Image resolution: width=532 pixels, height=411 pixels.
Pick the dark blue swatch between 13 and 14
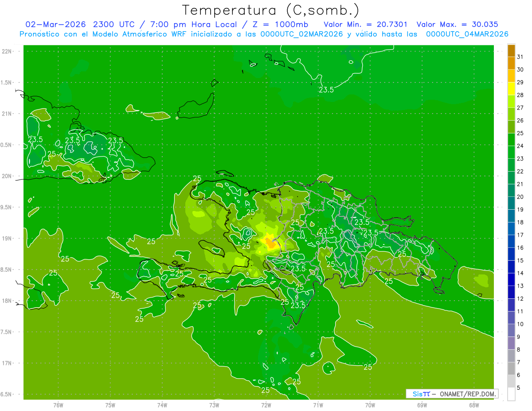[x=511, y=279]
